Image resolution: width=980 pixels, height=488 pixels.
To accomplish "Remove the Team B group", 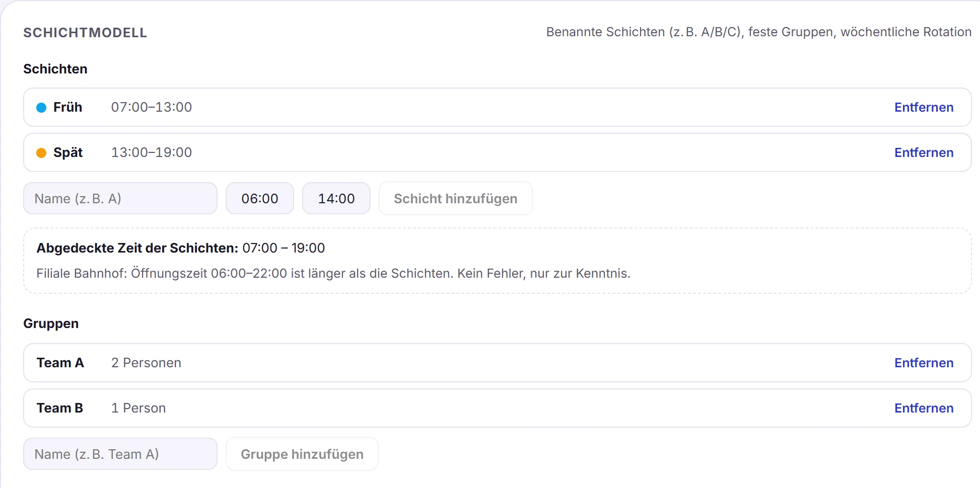I will 924,408.
